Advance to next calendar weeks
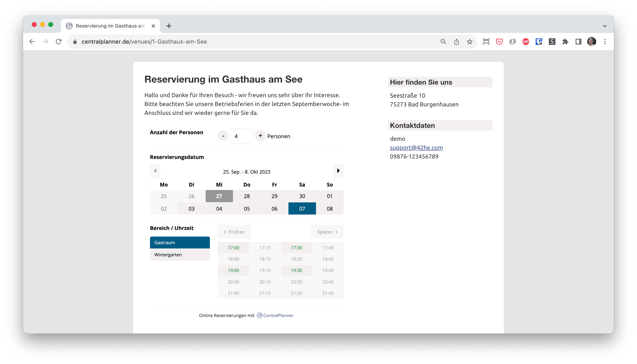 [x=338, y=171]
